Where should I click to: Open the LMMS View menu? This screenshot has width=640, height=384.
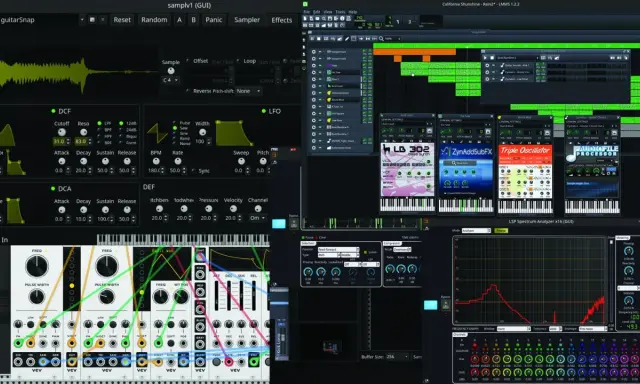(328, 12)
